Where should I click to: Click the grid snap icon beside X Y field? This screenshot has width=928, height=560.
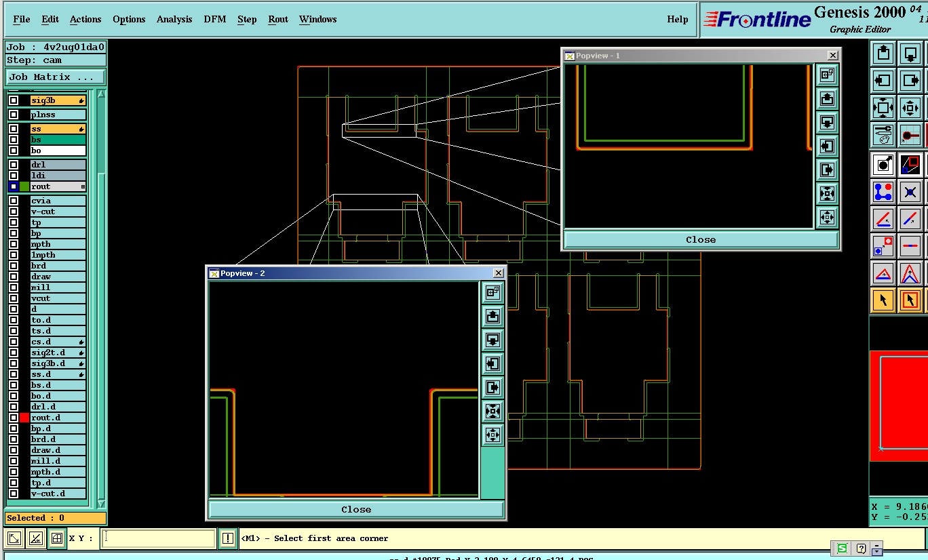point(57,538)
